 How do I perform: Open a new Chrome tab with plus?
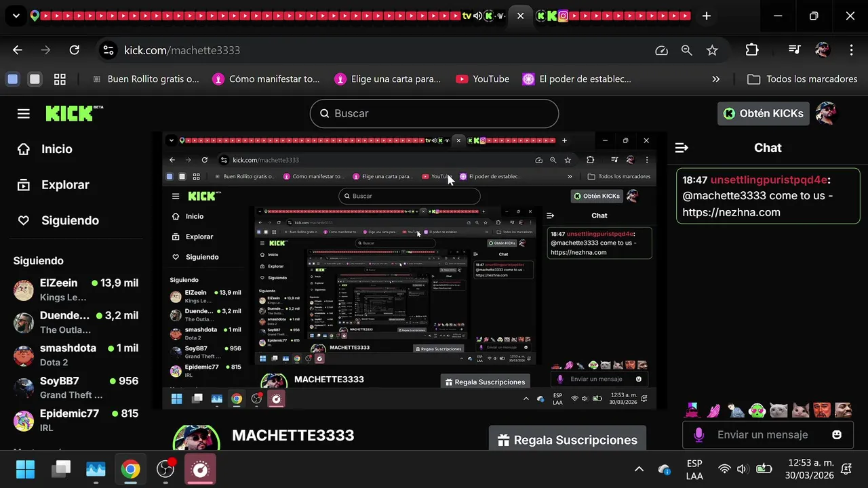click(x=707, y=16)
